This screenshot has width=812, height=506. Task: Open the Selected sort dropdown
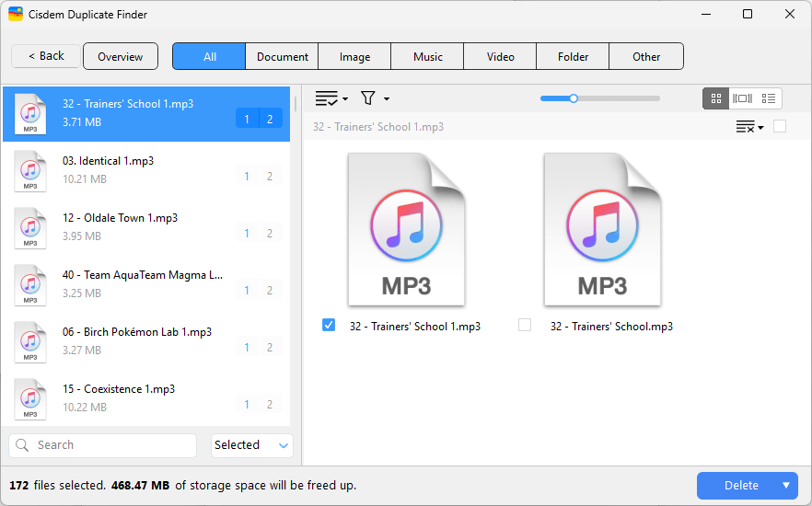click(x=251, y=445)
